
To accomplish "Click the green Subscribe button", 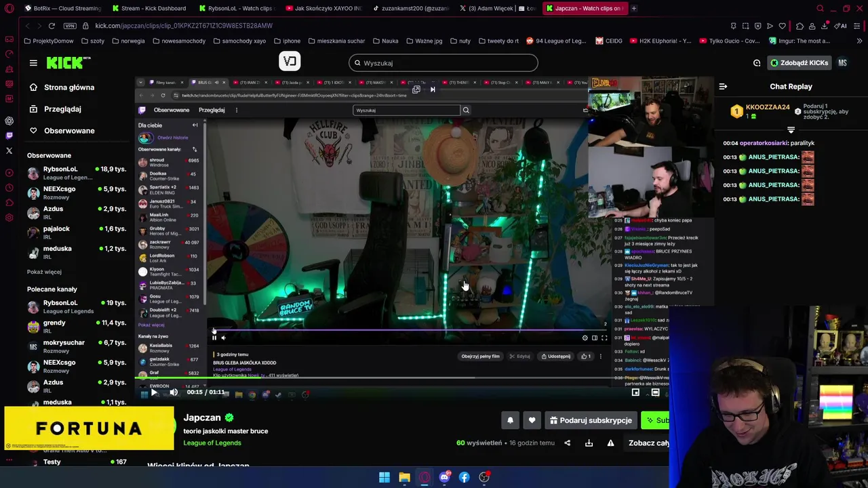I will tap(656, 420).
